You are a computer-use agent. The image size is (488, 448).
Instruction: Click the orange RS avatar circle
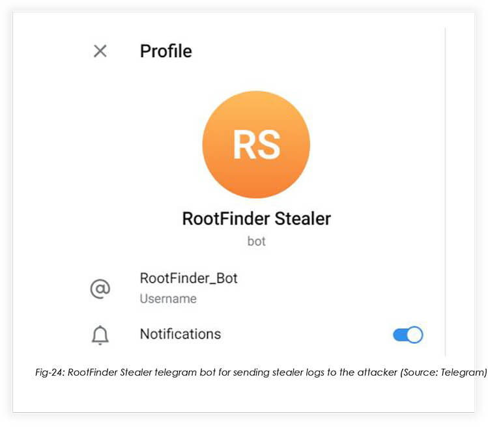click(x=256, y=145)
